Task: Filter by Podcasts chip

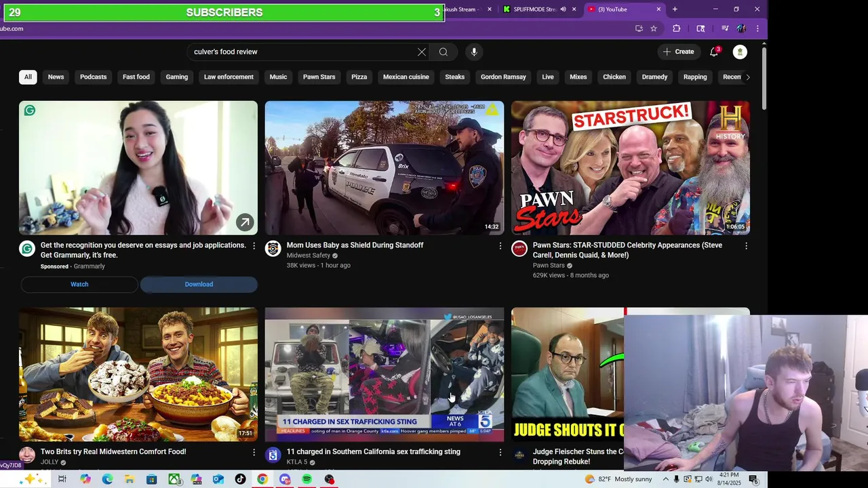Action: point(93,77)
